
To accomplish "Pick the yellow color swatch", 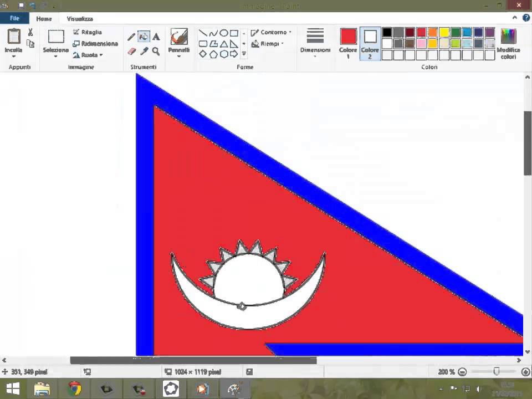I will click(444, 32).
